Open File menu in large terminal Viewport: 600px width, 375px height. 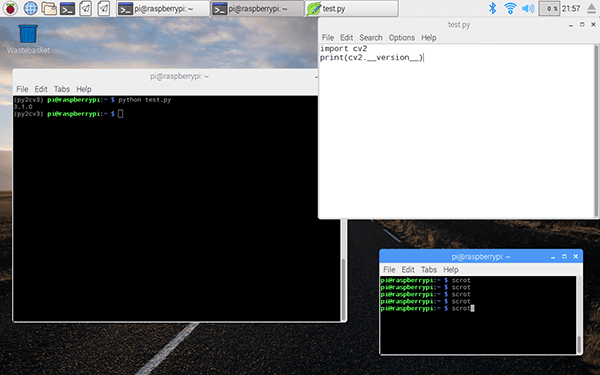pyautogui.click(x=22, y=89)
